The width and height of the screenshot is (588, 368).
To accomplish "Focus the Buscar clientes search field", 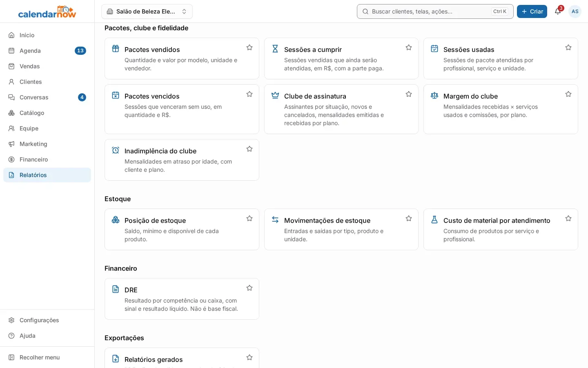I will (435, 11).
